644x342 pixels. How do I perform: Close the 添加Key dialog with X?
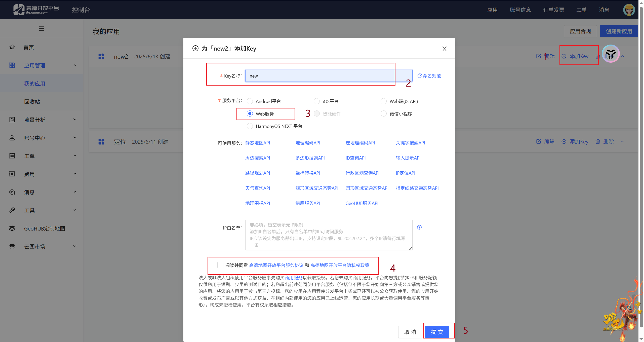[444, 49]
